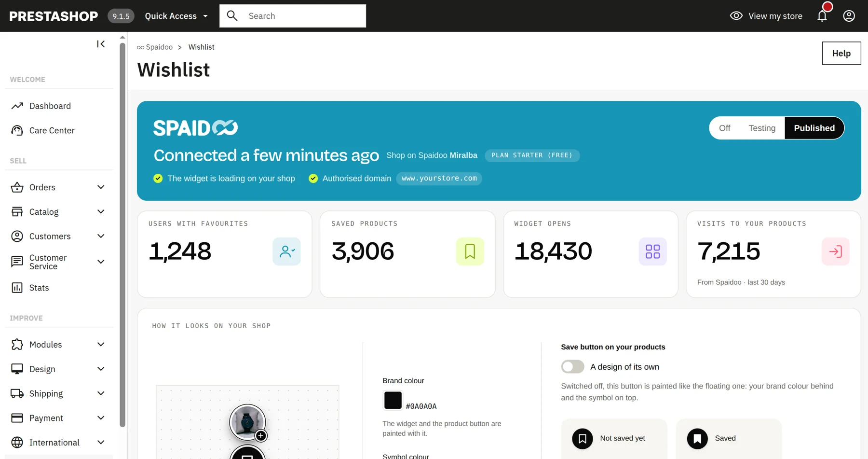868x459 pixels.
Task: Expand the Customers menu chevron
Action: [101, 236]
